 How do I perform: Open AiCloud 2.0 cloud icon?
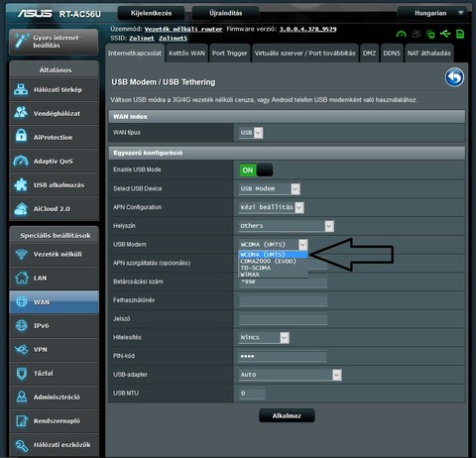click(x=21, y=209)
